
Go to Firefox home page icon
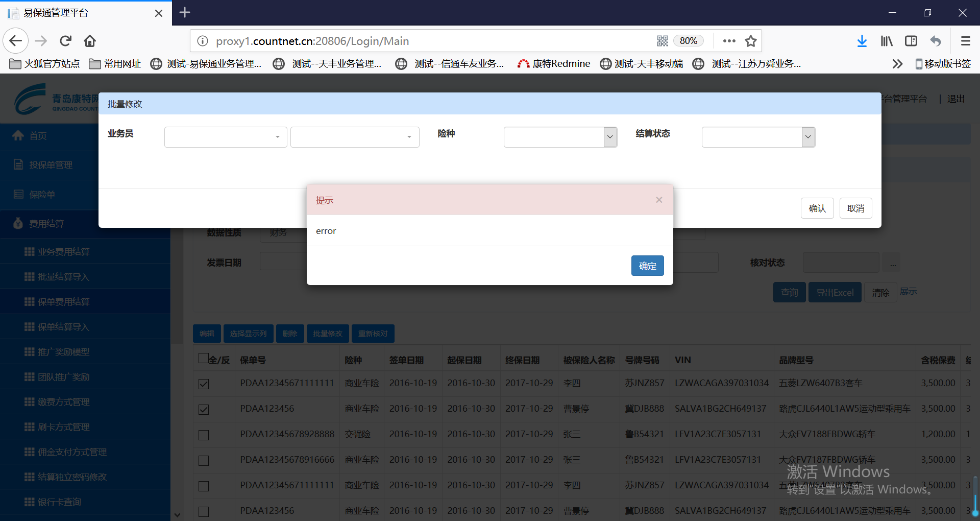[90, 41]
